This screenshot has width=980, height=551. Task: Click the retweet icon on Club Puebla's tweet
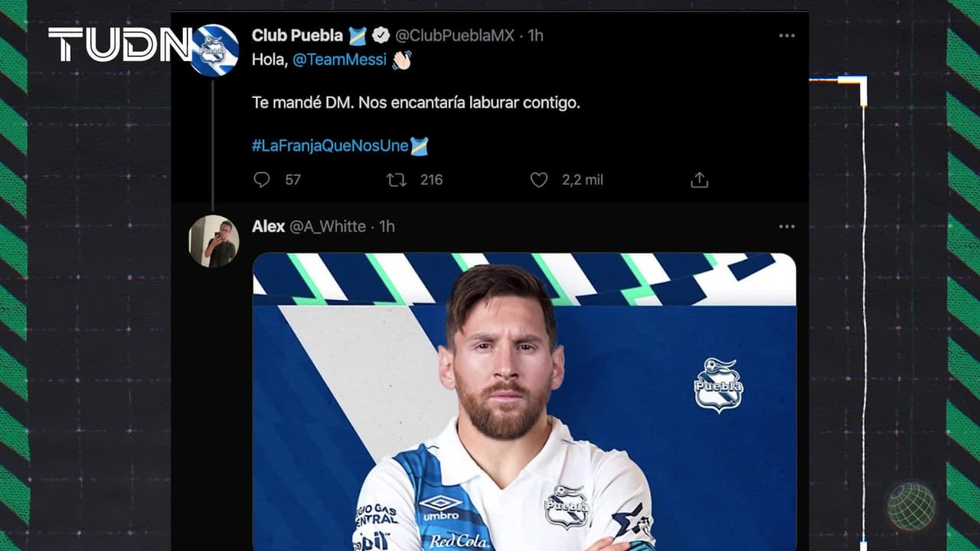coord(396,180)
